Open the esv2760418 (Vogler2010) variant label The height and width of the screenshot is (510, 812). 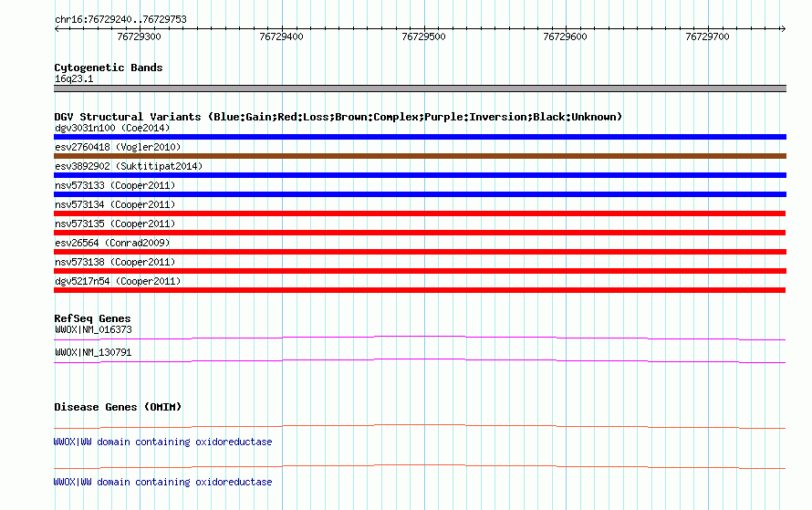coord(118,147)
